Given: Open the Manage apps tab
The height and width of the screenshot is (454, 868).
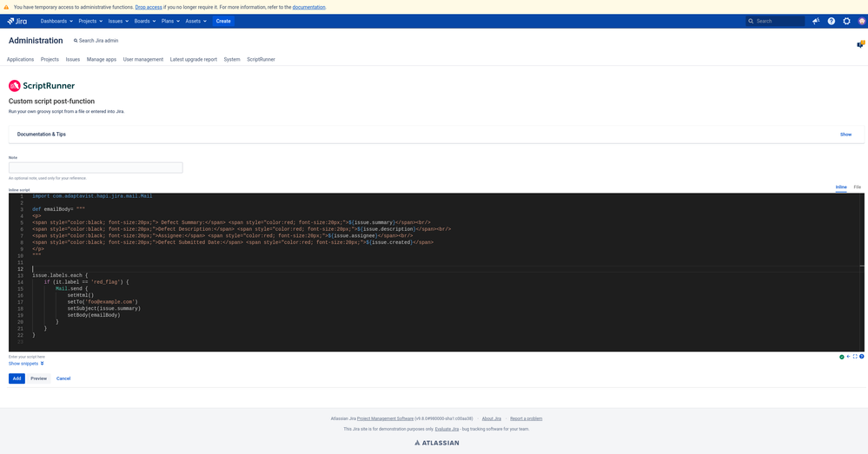Looking at the screenshot, I should (x=102, y=59).
